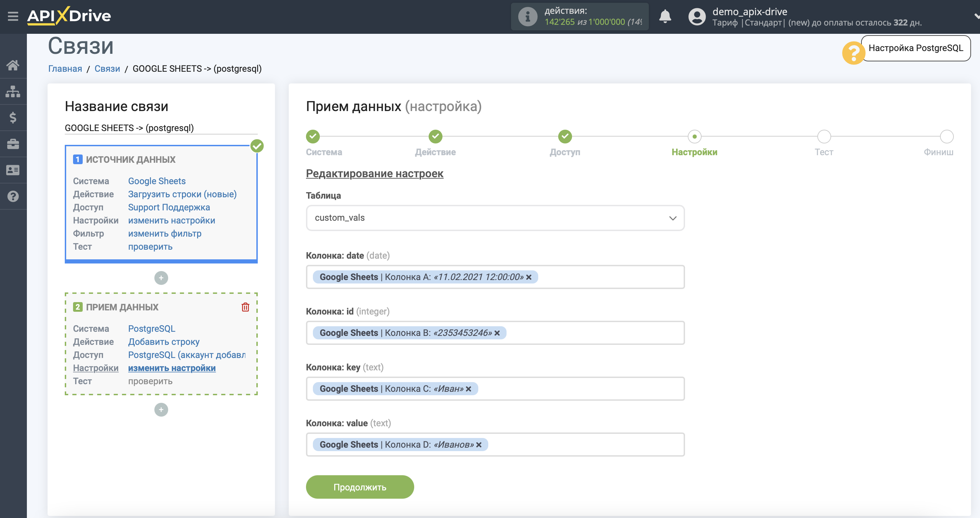The height and width of the screenshot is (518, 980).
Task: Open the contact card sidebar icon
Action: (13, 170)
